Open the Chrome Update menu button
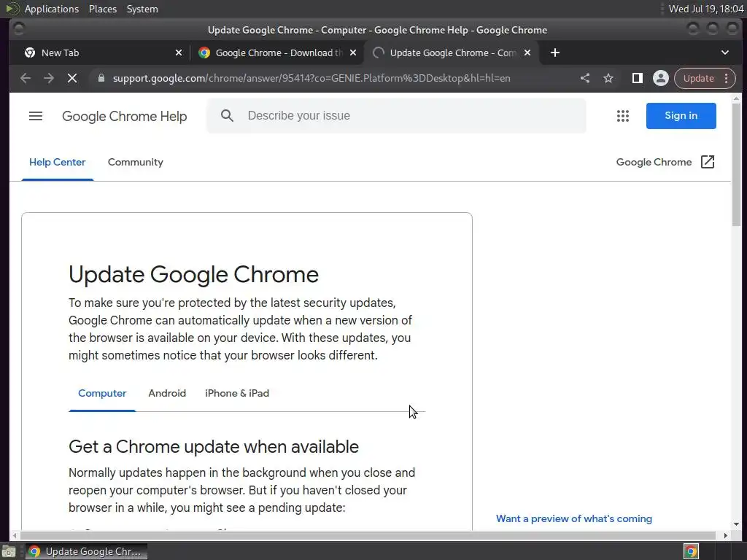This screenshot has height=560, width=747. tap(705, 78)
